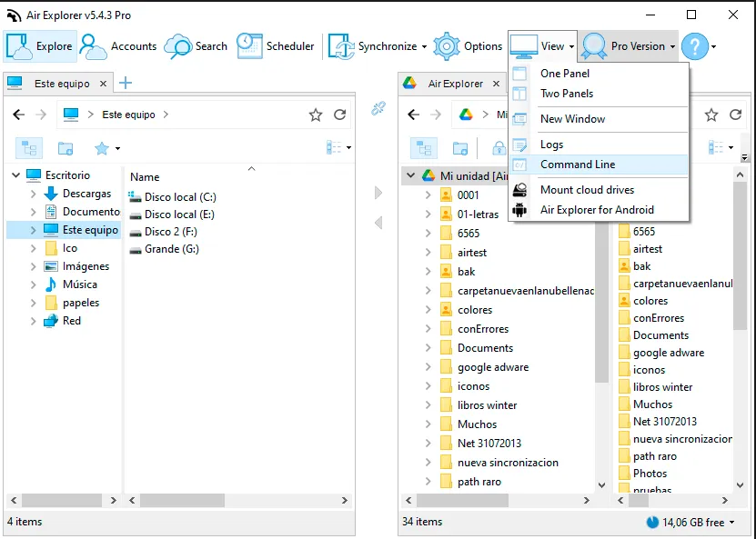Open the Pro Version menu

(x=629, y=46)
